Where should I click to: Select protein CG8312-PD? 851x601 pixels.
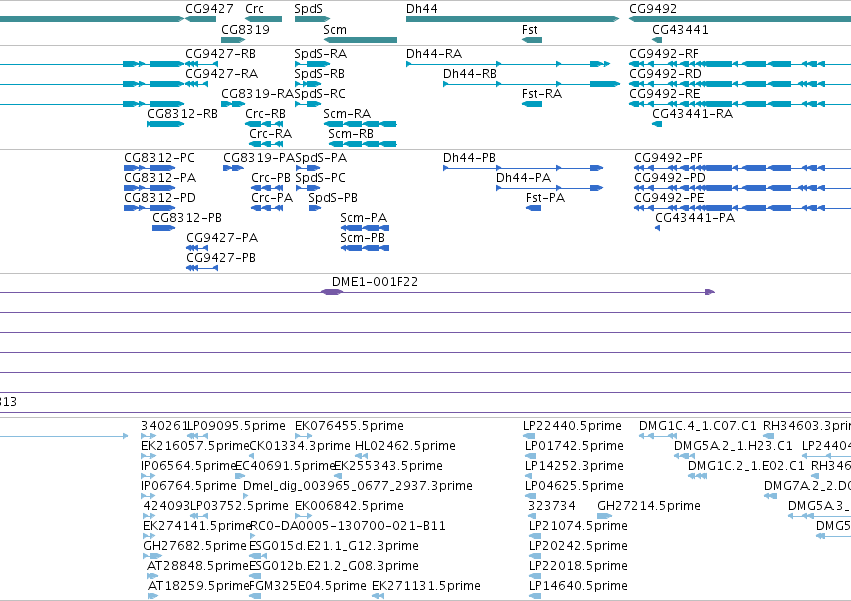(150, 208)
